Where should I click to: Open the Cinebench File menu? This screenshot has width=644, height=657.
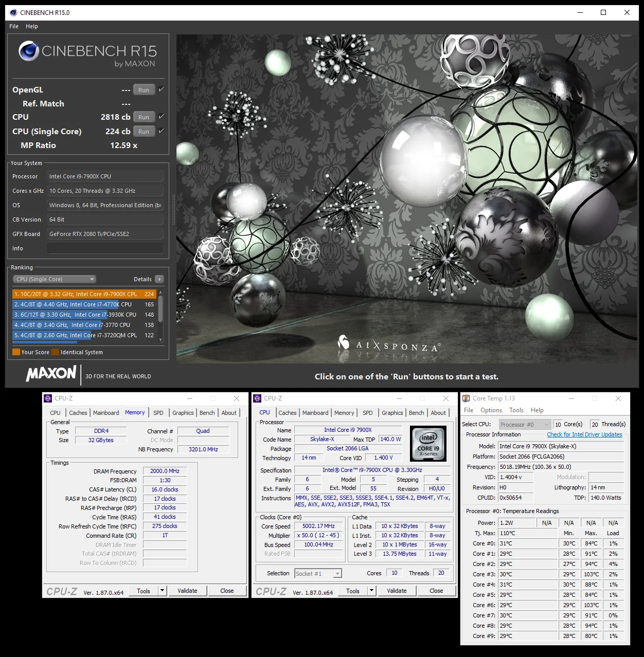[x=14, y=26]
